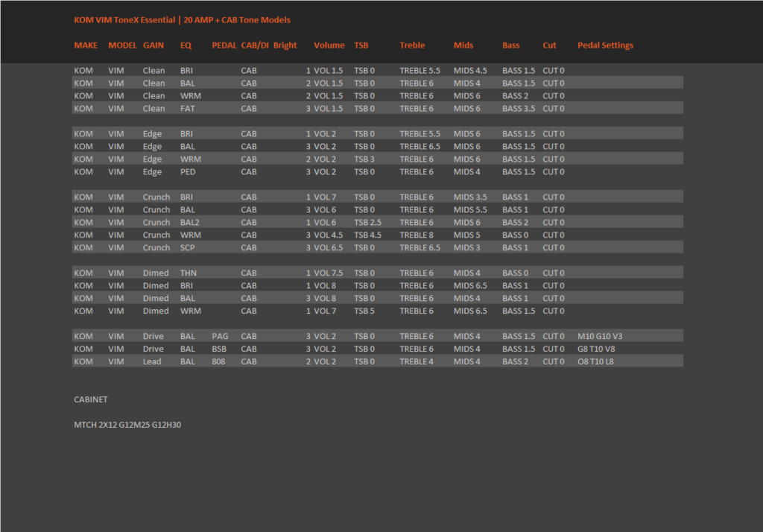Click the VOL 6.5 cell
The width and height of the screenshot is (763, 532).
tap(328, 248)
